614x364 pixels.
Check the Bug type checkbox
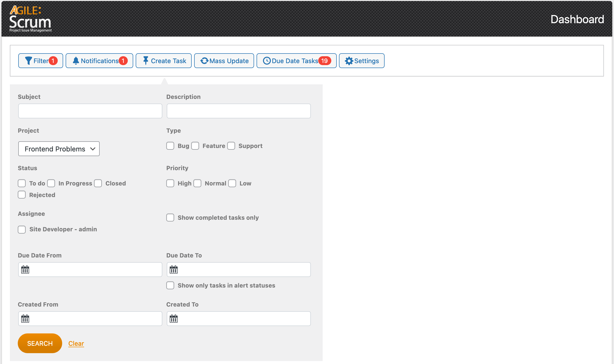point(170,146)
